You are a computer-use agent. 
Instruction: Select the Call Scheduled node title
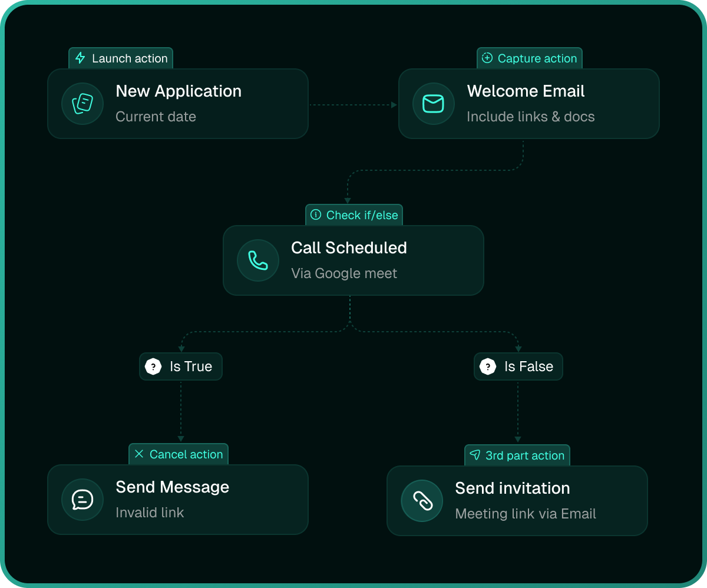[349, 247]
